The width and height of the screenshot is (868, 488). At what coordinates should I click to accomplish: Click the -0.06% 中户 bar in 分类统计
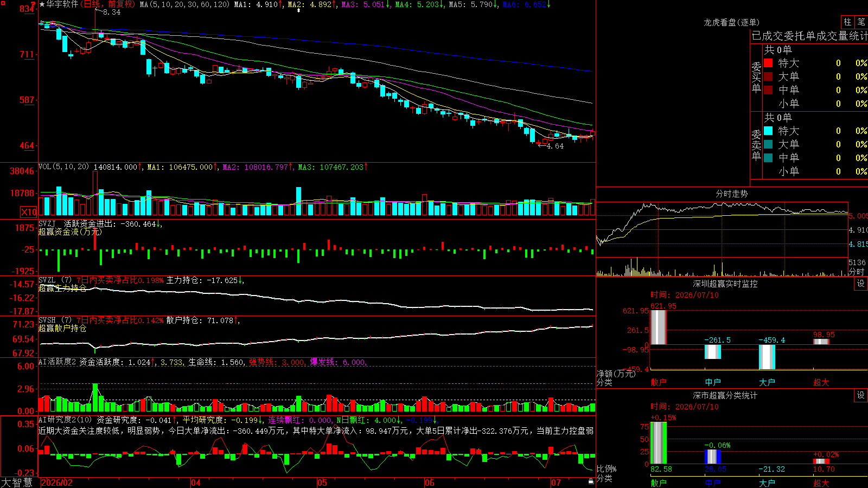click(x=713, y=457)
